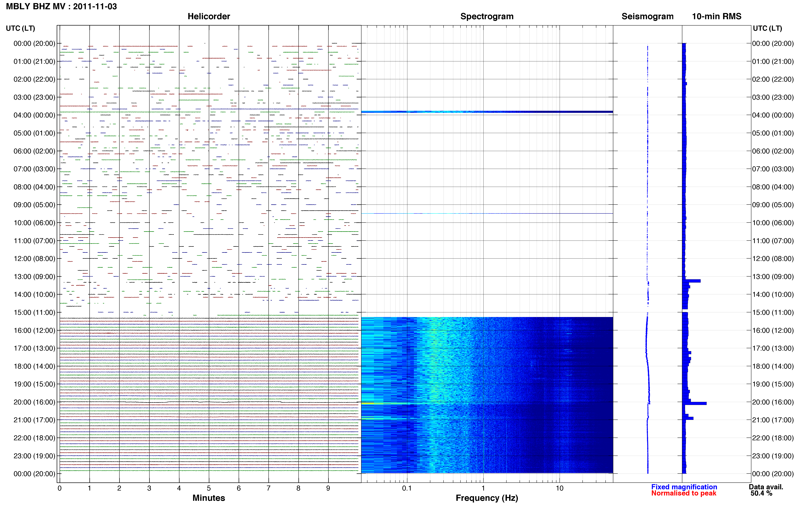Click the 'UTC (LT)' label beside the Helicorder

point(21,28)
